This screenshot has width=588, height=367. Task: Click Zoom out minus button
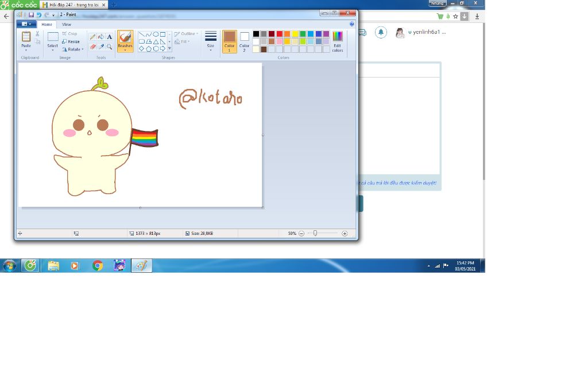click(301, 233)
